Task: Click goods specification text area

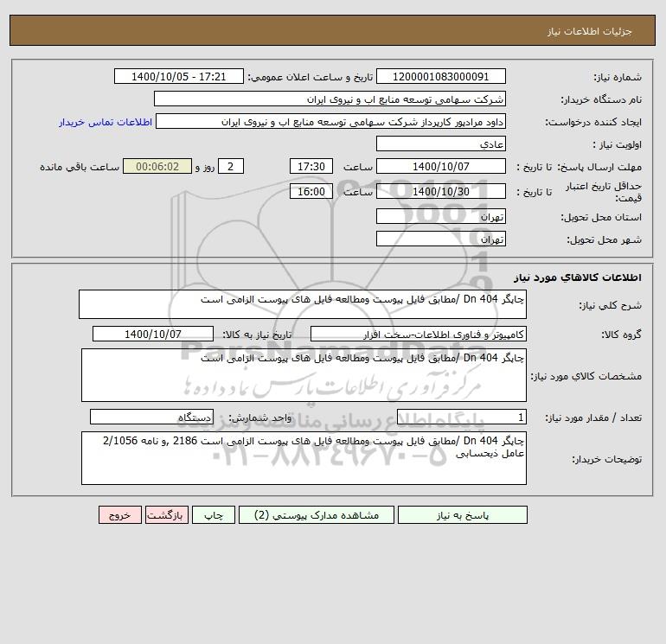Action: [304, 375]
